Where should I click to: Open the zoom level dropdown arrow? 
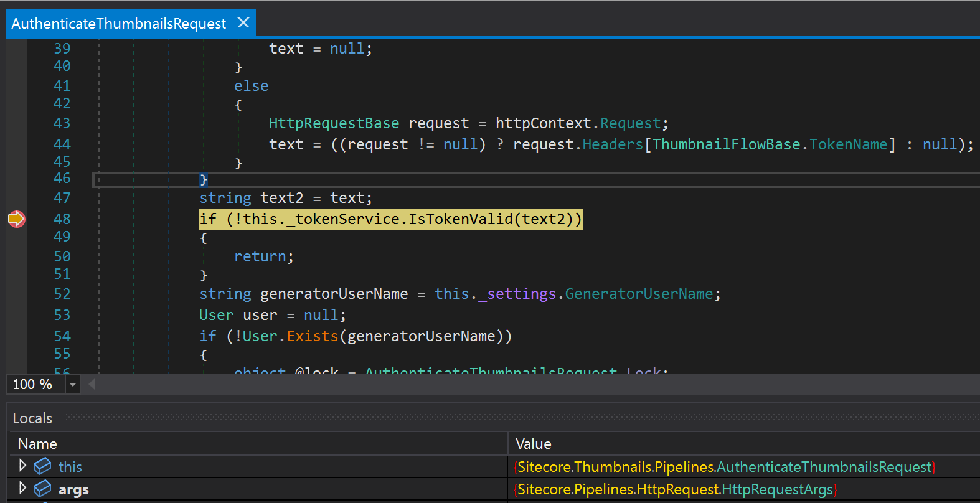pyautogui.click(x=73, y=385)
